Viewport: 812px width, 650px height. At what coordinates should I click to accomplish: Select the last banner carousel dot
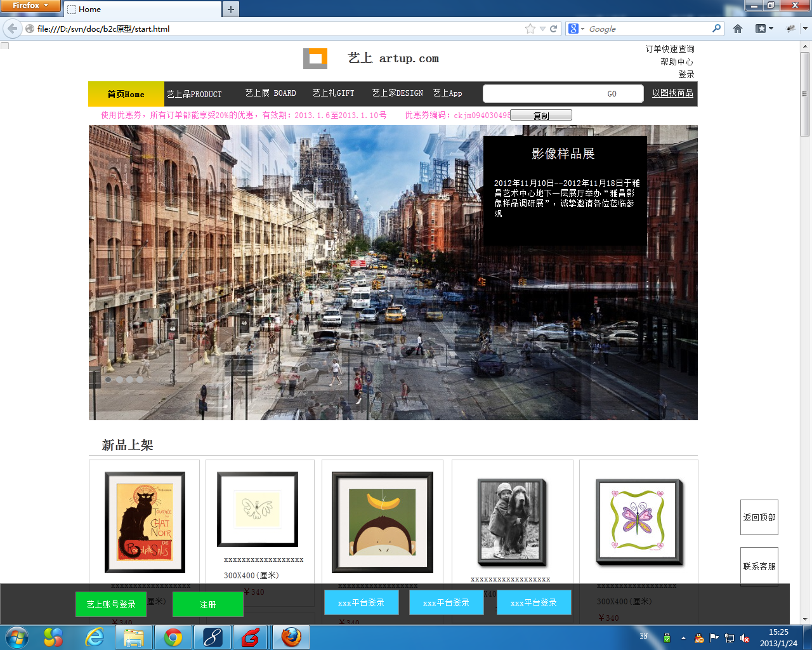[140, 380]
